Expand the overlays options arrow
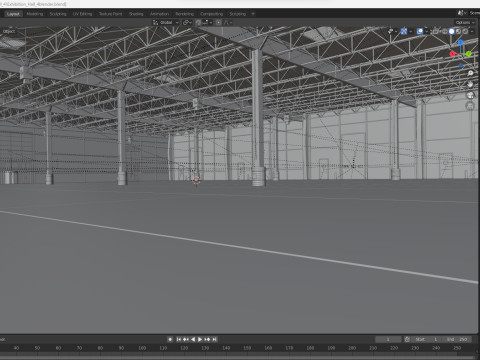The height and width of the screenshot is (360, 480). (x=426, y=31)
